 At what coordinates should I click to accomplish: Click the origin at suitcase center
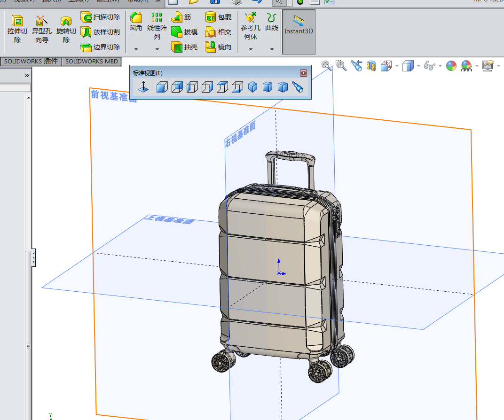pos(279,273)
